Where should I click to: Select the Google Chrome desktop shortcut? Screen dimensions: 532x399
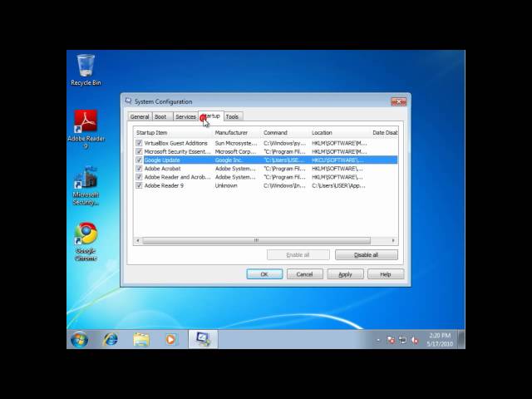[x=86, y=242]
